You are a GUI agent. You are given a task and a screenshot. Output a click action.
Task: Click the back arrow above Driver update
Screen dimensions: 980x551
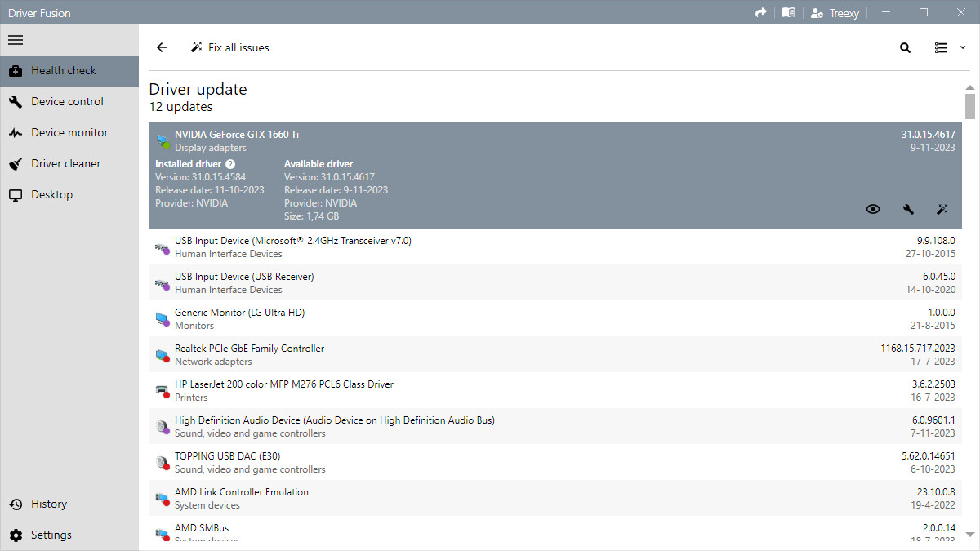pyautogui.click(x=161, y=47)
